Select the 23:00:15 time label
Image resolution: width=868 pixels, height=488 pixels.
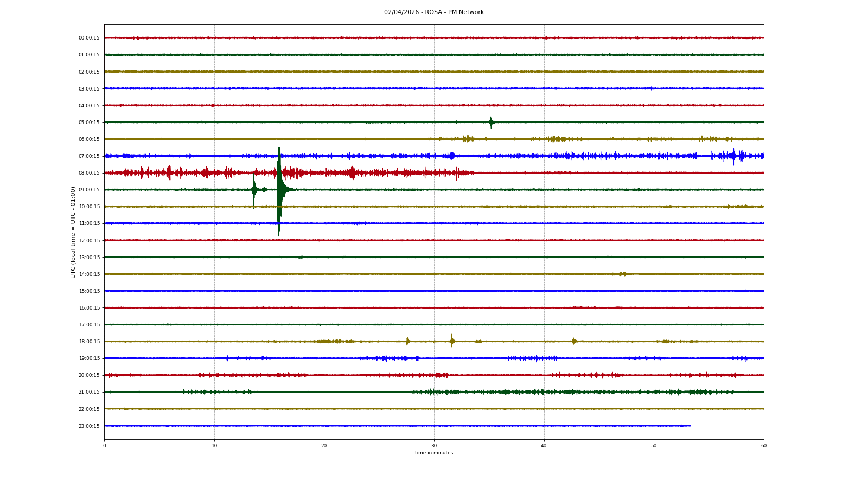click(89, 426)
